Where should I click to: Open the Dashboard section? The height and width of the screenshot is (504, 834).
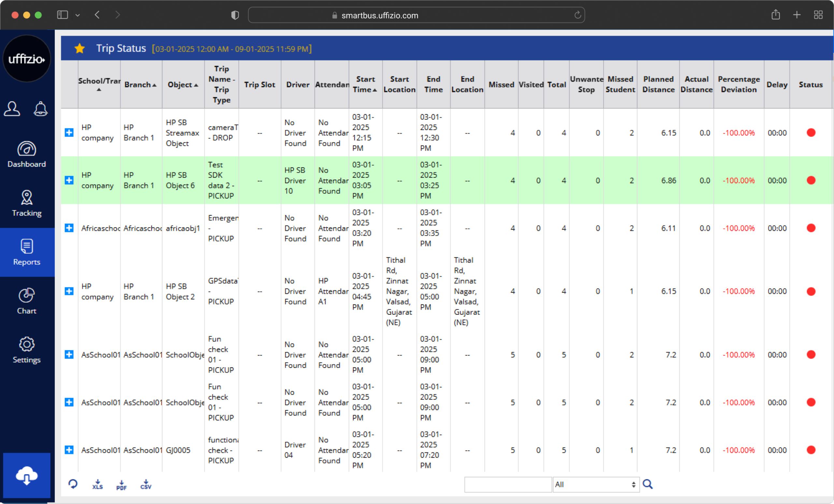(x=27, y=155)
